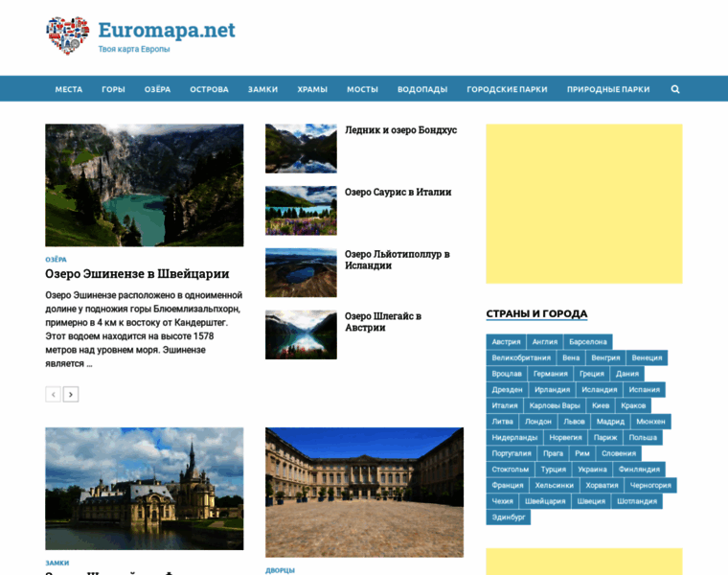Open the ОСТРОВА menu item

point(209,89)
